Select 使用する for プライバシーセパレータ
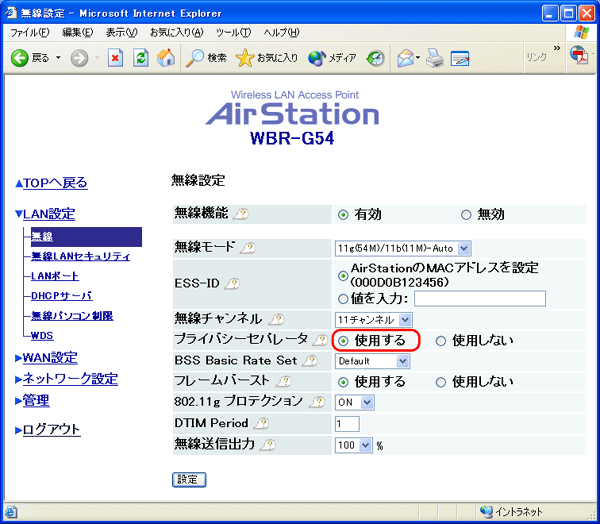Screen dimensions: 600x524 (x=343, y=341)
